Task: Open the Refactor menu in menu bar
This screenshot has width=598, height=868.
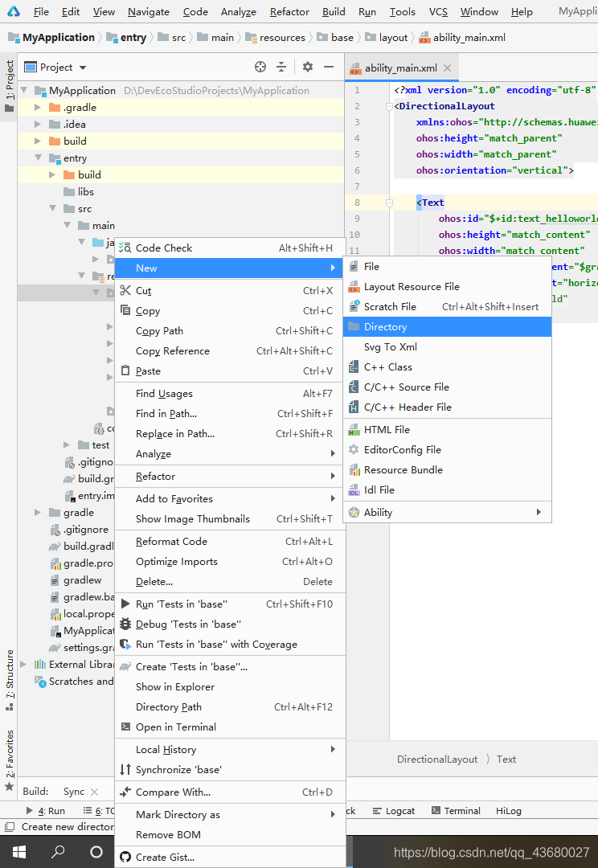Action: click(289, 11)
